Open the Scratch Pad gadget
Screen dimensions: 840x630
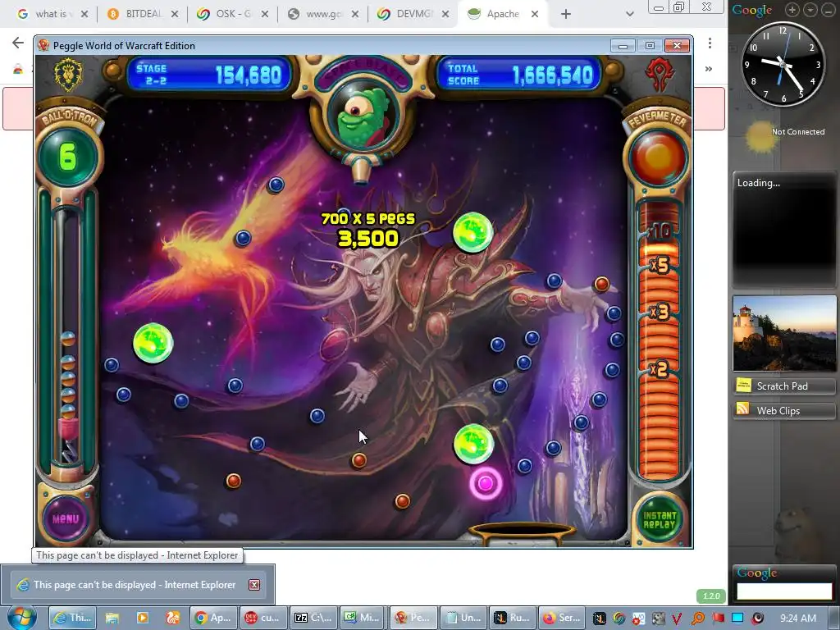(784, 386)
